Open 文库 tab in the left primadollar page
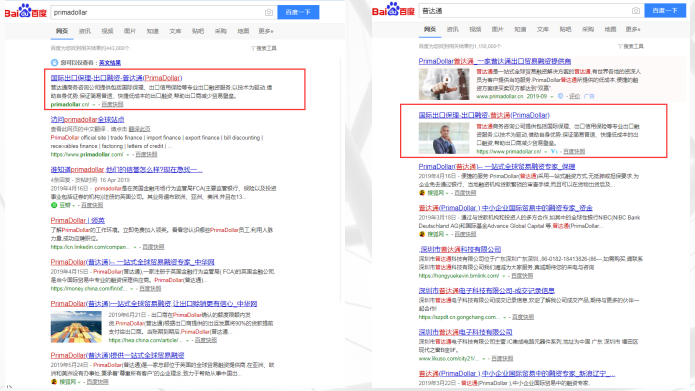 pos(175,31)
